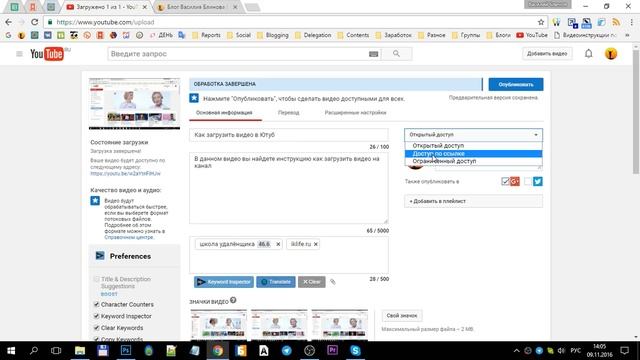Switch to the Перевод tab
Screen dimensions: 640x360
click(x=289, y=113)
